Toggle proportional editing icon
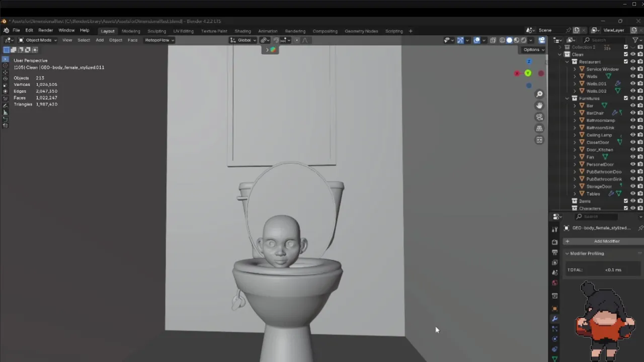The width and height of the screenshot is (644, 362). (297, 40)
